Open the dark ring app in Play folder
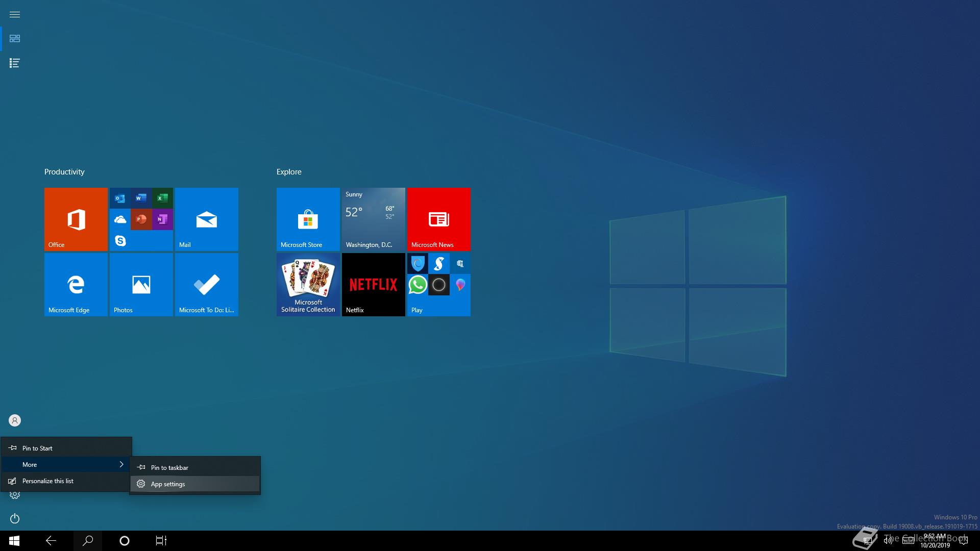This screenshot has height=551, width=980. [x=439, y=285]
